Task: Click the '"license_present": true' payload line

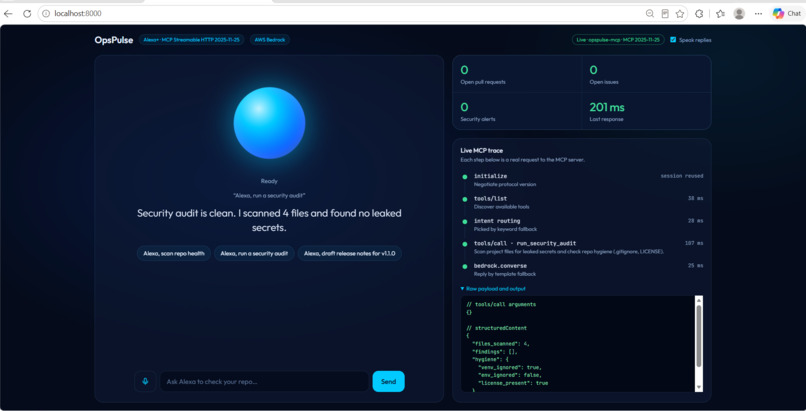Action: click(513, 383)
